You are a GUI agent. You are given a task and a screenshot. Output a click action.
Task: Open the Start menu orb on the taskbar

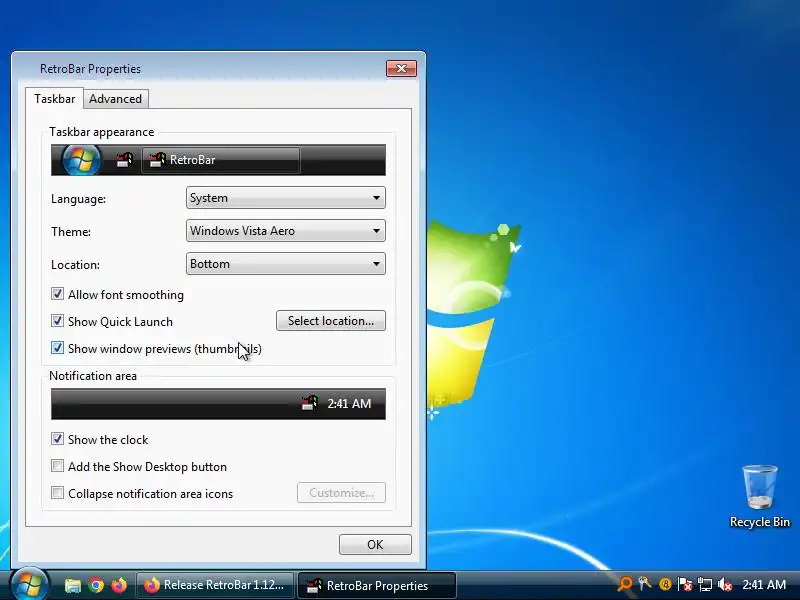coord(29,585)
